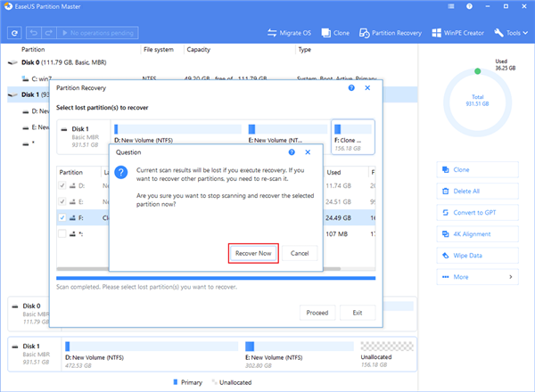Click the undo arrow icon
This screenshot has width=535, height=392.
pyautogui.click(x=34, y=33)
